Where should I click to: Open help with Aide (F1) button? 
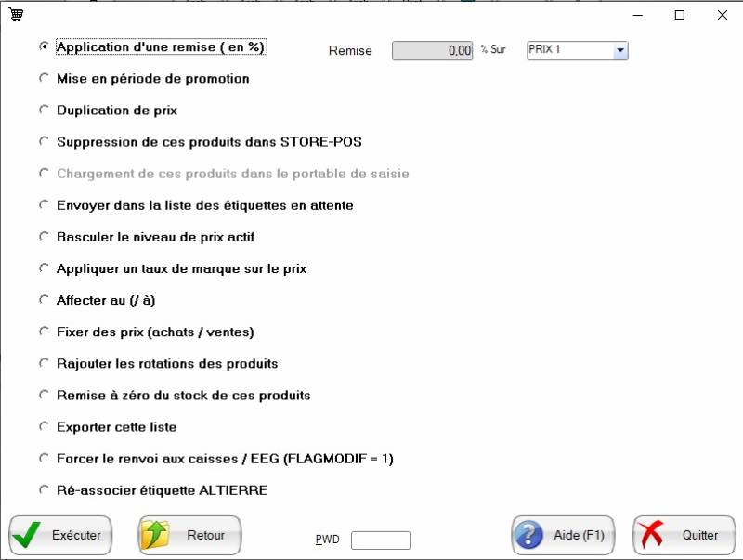[x=563, y=535]
